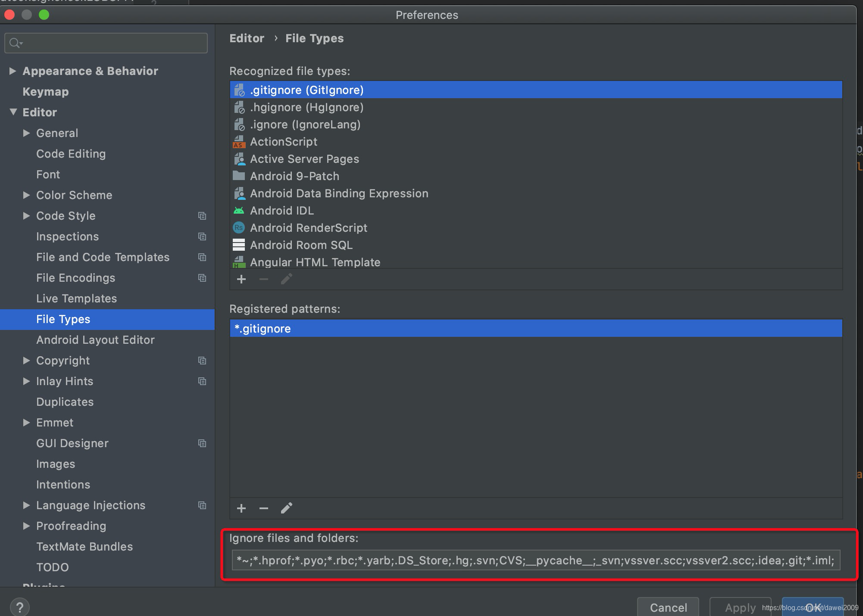
Task: Collapse the Editor tree section
Action: click(13, 112)
